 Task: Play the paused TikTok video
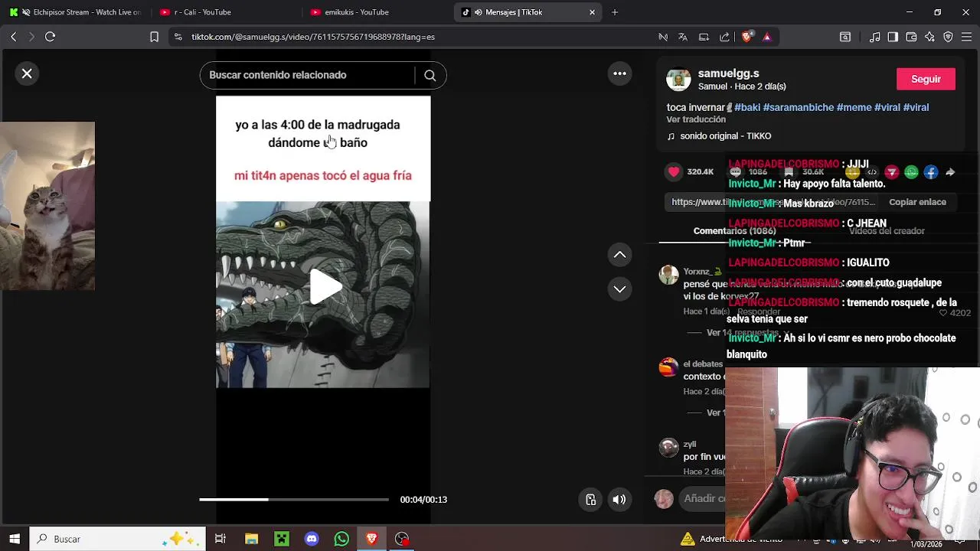pyautogui.click(x=325, y=288)
